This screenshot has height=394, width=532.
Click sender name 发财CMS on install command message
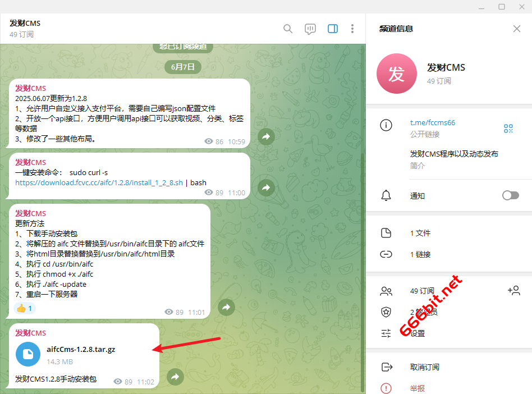[x=30, y=163]
